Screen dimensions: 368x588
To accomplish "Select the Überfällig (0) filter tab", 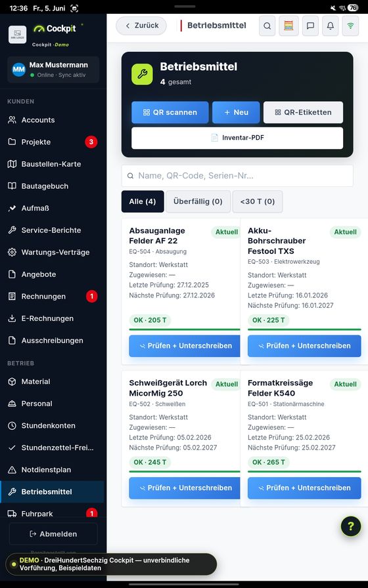I will click(x=198, y=201).
